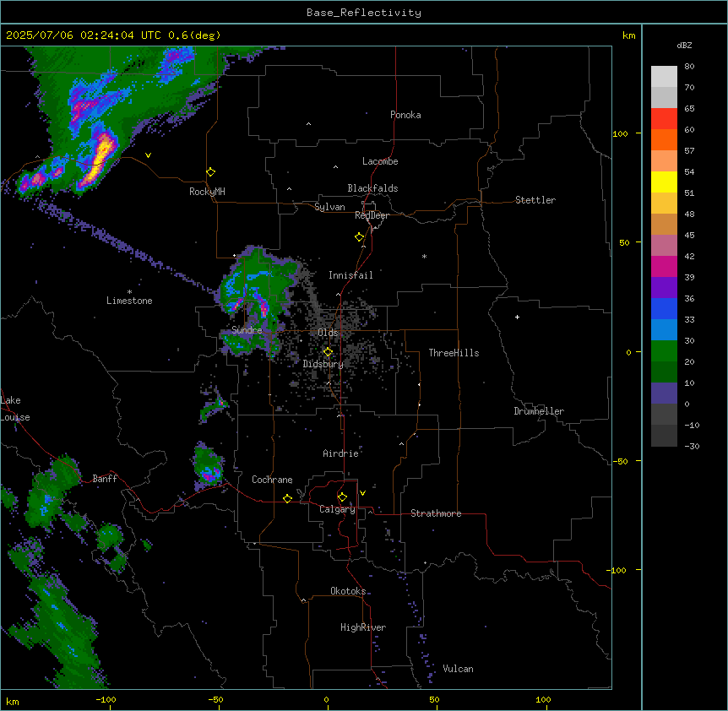Click the Lacombe city label
Viewport: 728px width, 711px height.
[x=380, y=161]
